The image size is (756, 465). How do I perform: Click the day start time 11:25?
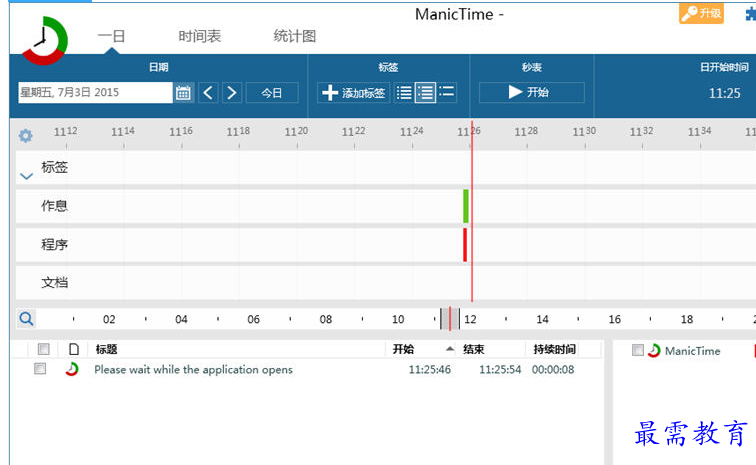[724, 93]
